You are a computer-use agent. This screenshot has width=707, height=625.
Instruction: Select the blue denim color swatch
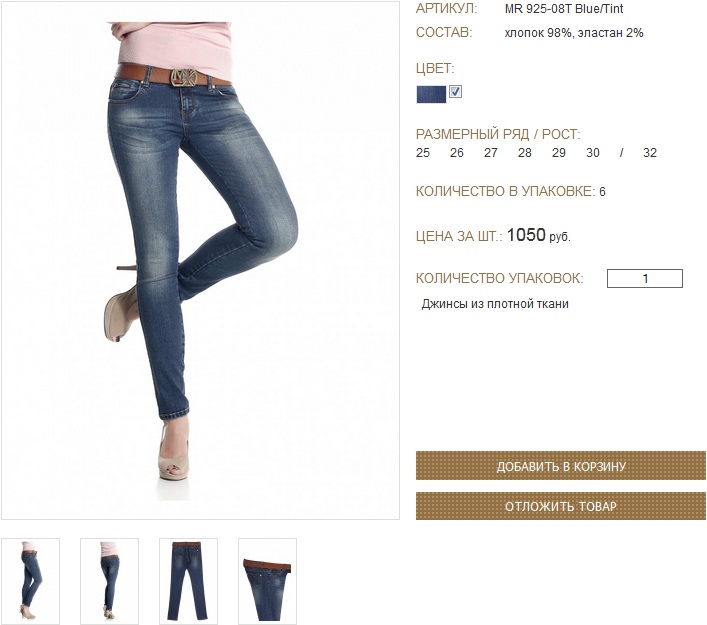pyautogui.click(x=431, y=94)
